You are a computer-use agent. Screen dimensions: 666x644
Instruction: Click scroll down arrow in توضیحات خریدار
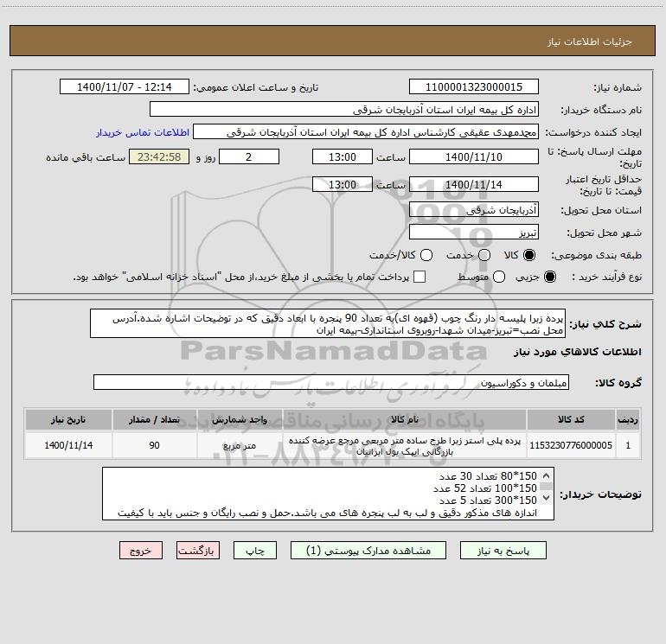(547, 498)
